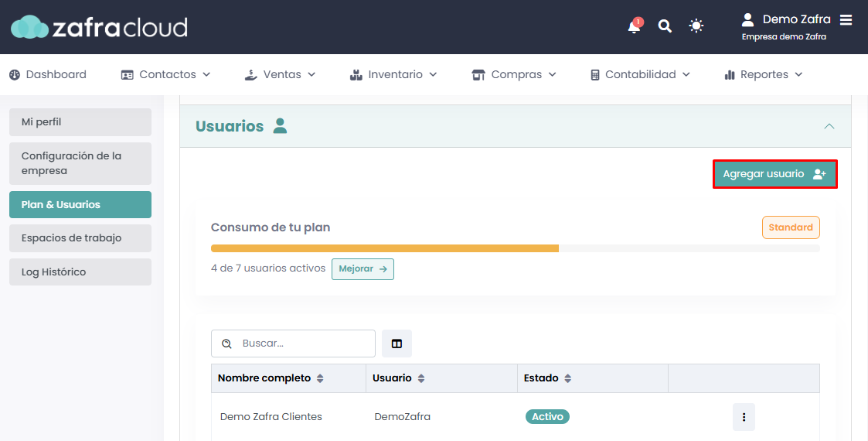
Task: Open Espacios de trabajo sidebar tab
Action: [x=80, y=238]
